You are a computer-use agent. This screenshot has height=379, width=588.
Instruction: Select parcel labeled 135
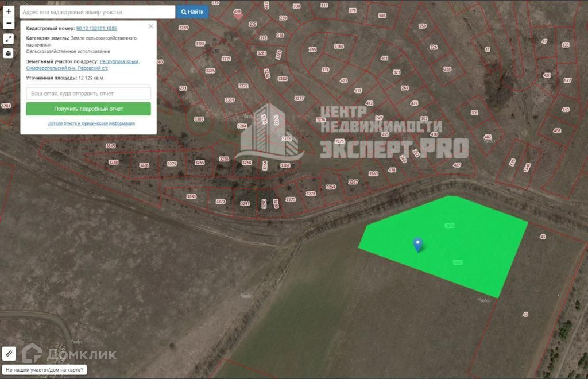(x=566, y=45)
